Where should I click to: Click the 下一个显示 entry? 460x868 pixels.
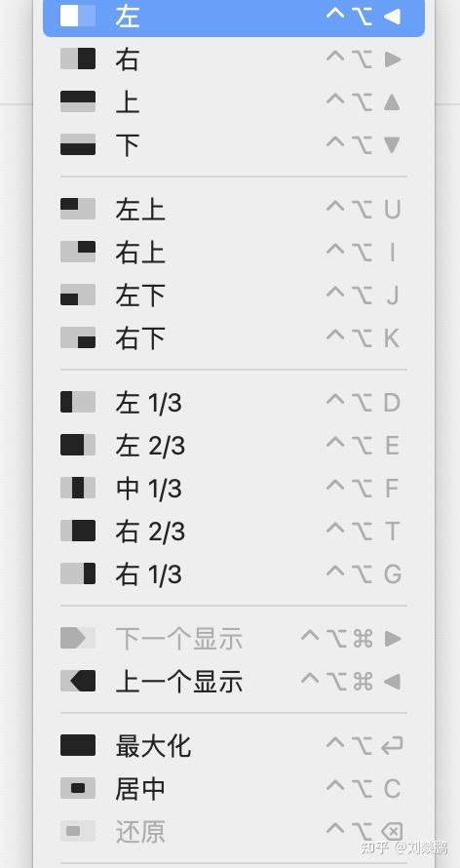coord(233,638)
